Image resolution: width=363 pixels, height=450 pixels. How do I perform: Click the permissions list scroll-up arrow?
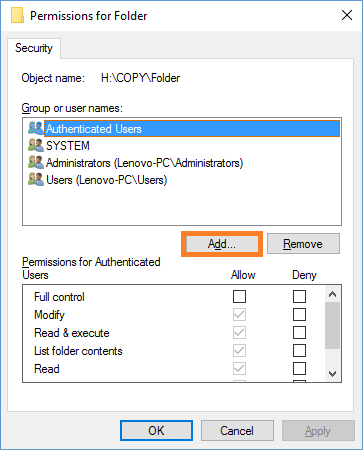click(332, 294)
